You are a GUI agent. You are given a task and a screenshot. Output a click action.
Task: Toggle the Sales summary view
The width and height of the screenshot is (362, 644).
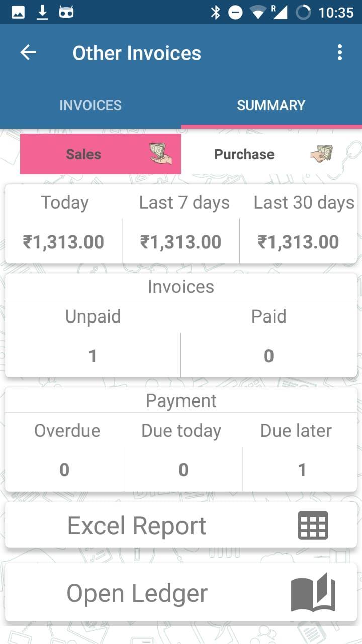click(x=83, y=154)
